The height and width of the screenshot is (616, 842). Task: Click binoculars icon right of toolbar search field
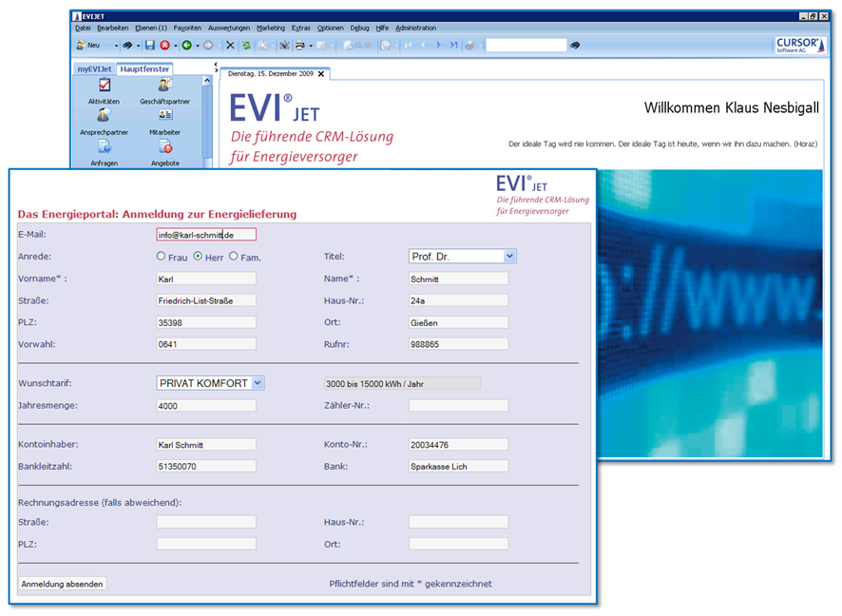[575, 45]
